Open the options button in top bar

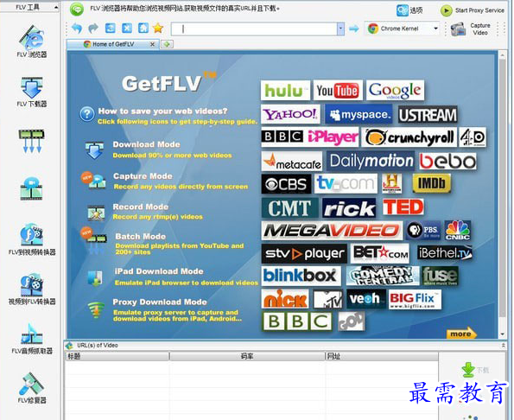[x=409, y=10]
